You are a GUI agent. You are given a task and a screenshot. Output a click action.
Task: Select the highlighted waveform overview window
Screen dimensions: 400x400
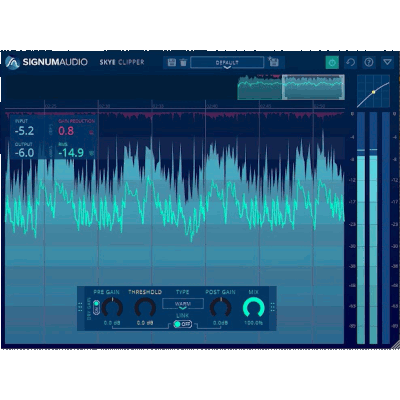click(313, 87)
